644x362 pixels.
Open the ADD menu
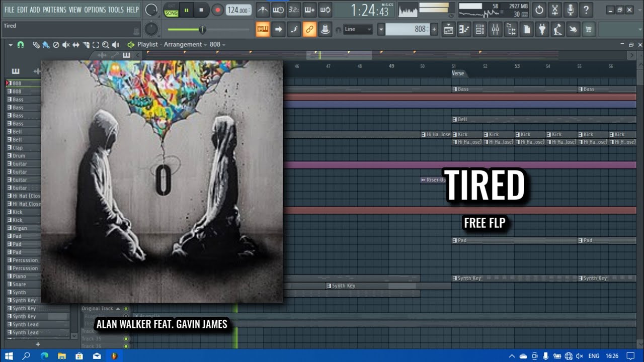coord(35,10)
